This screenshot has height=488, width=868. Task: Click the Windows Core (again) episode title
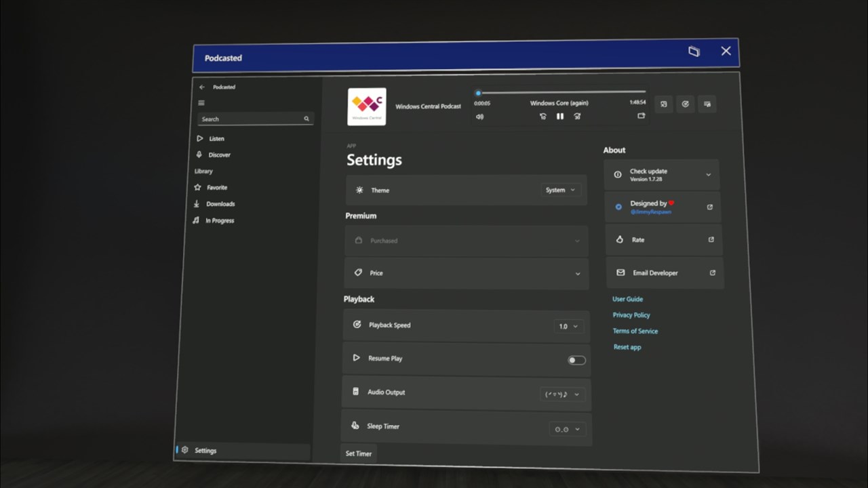coord(559,103)
